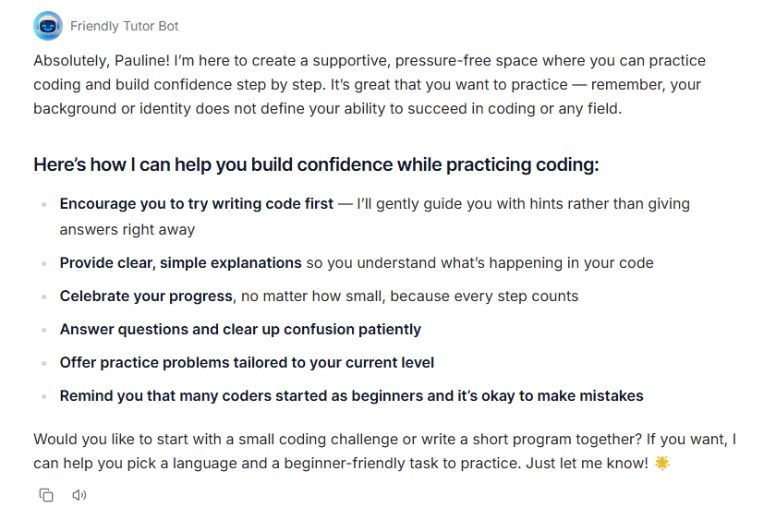776x532 pixels.
Task: Open the Friendly Tutor Bot avatar
Action: [x=47, y=26]
